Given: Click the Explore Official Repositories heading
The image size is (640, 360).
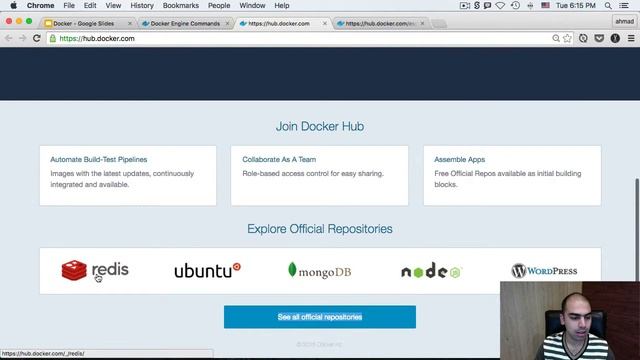Looking at the screenshot, I should [320, 229].
